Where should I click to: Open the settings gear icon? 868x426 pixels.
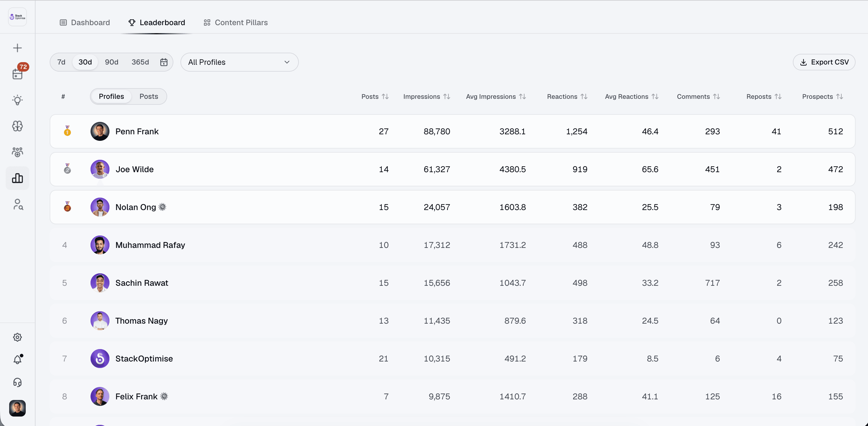tap(17, 337)
